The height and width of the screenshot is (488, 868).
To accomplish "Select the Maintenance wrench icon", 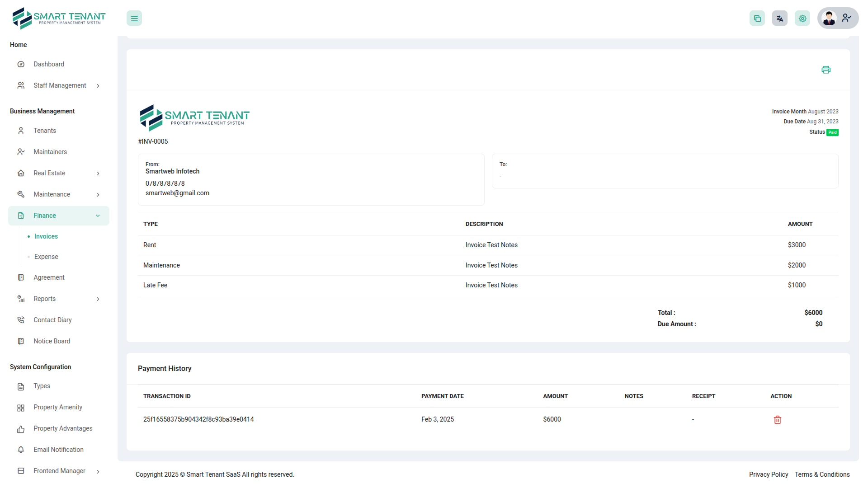I will coord(21,194).
